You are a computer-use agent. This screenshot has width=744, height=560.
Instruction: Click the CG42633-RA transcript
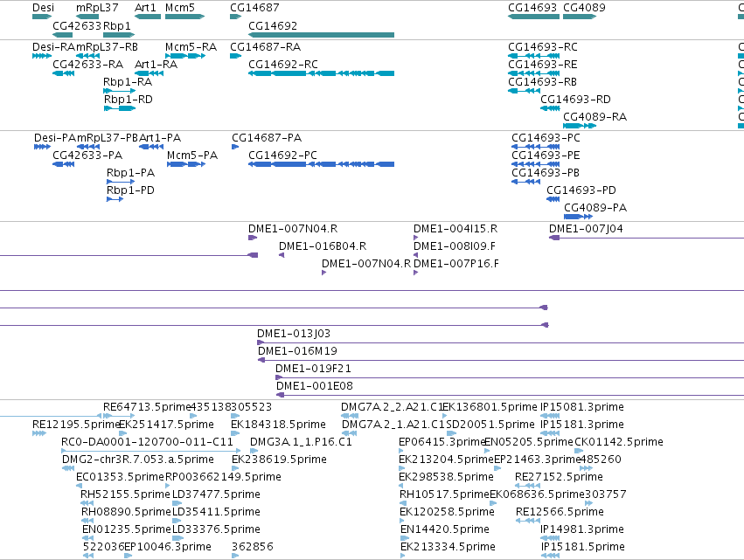[x=63, y=73]
